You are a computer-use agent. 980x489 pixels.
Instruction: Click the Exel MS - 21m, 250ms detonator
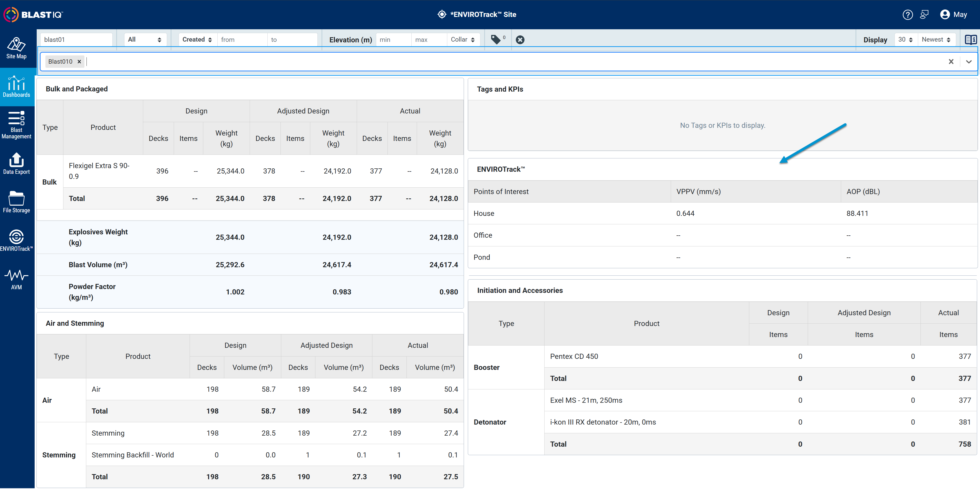coord(586,400)
